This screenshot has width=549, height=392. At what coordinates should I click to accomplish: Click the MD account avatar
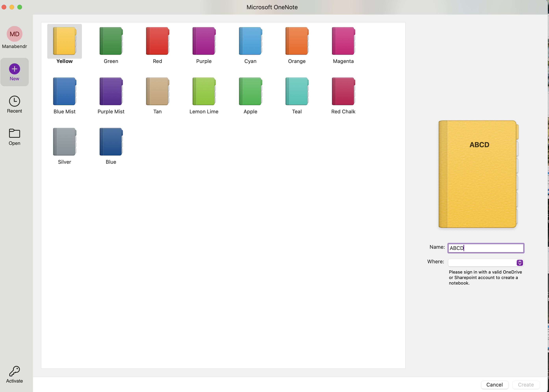click(15, 34)
